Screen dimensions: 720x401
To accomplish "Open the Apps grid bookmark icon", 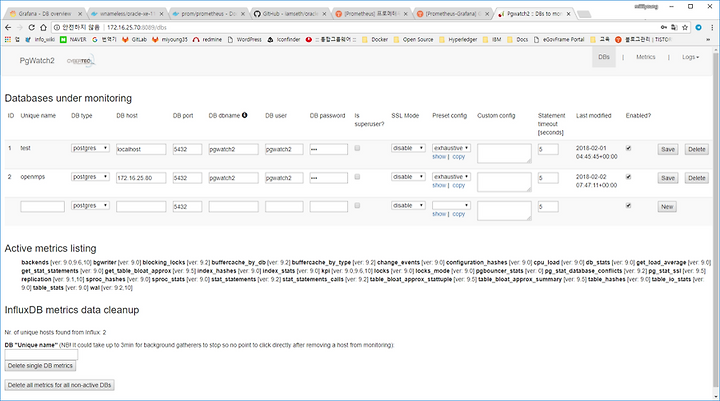I will (x=7, y=40).
